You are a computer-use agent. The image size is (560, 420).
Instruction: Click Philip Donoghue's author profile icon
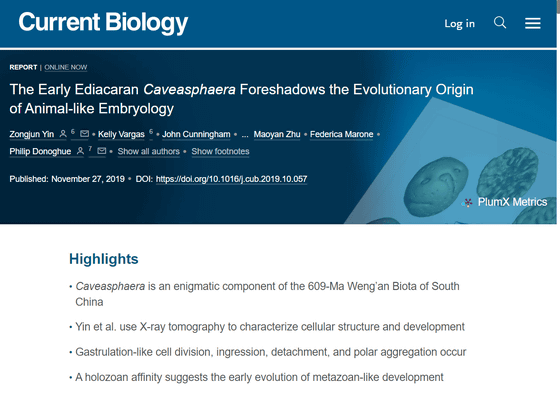80,151
